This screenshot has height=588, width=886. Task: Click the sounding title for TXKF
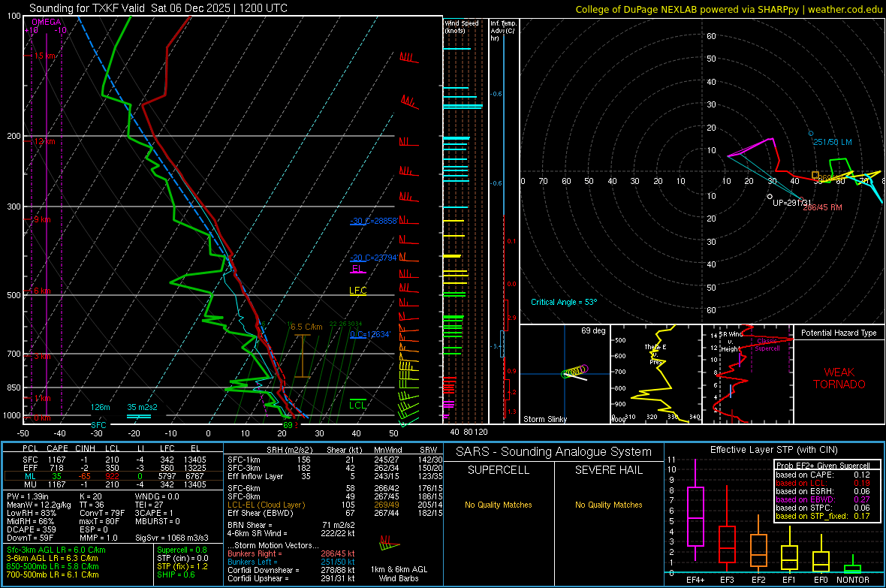[x=158, y=8]
